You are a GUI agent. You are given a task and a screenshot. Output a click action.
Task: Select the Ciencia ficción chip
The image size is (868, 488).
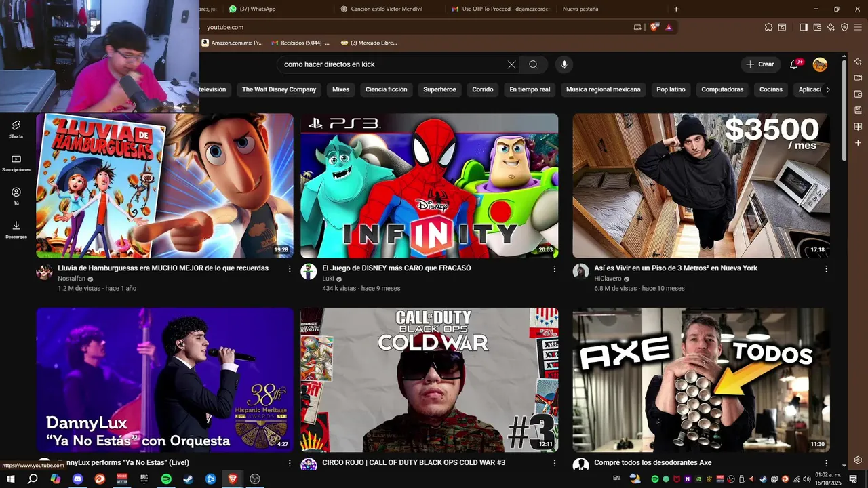pyautogui.click(x=387, y=89)
